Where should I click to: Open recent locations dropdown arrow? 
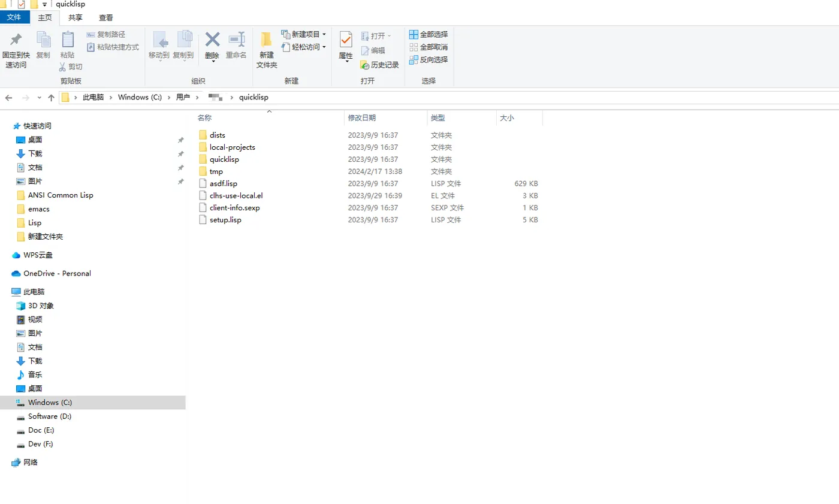(40, 98)
